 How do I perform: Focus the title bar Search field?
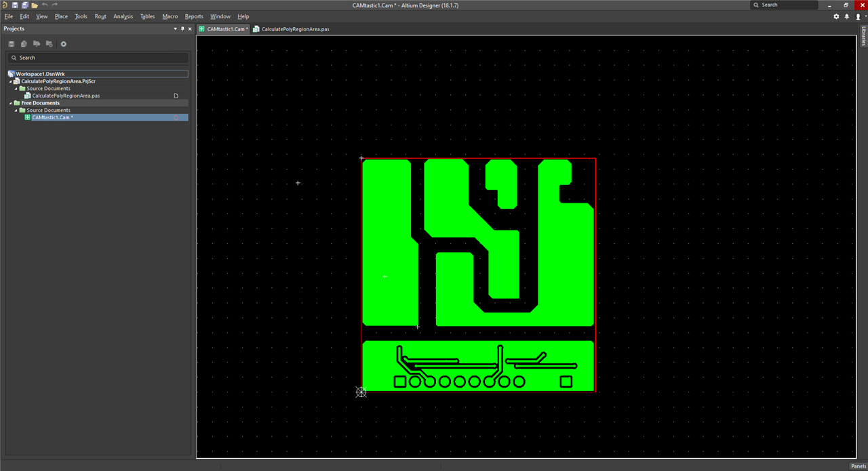pos(784,5)
